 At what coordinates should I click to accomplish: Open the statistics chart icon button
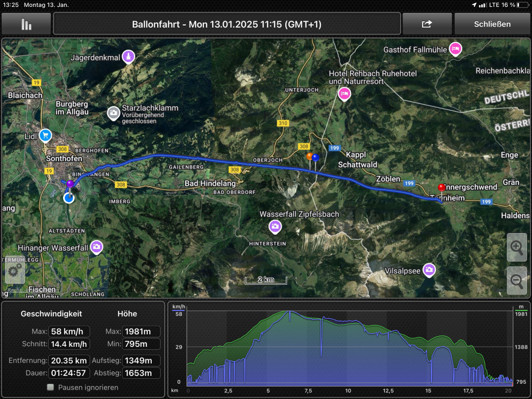tap(26, 24)
